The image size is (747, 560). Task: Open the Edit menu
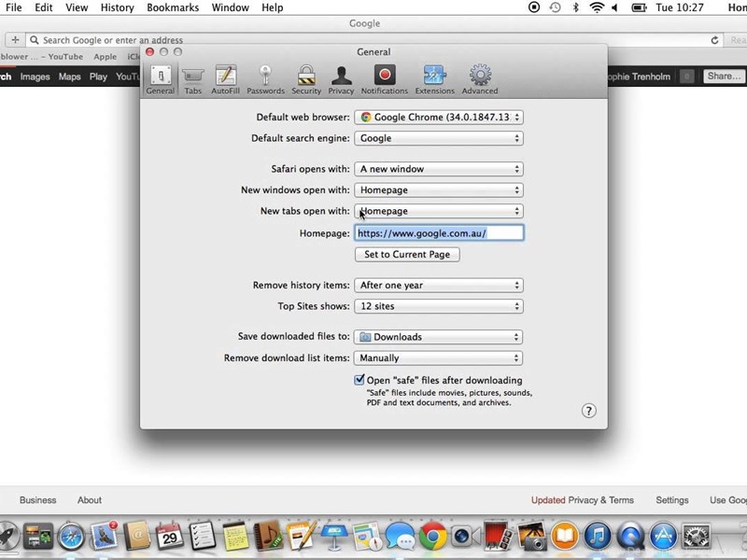click(43, 7)
